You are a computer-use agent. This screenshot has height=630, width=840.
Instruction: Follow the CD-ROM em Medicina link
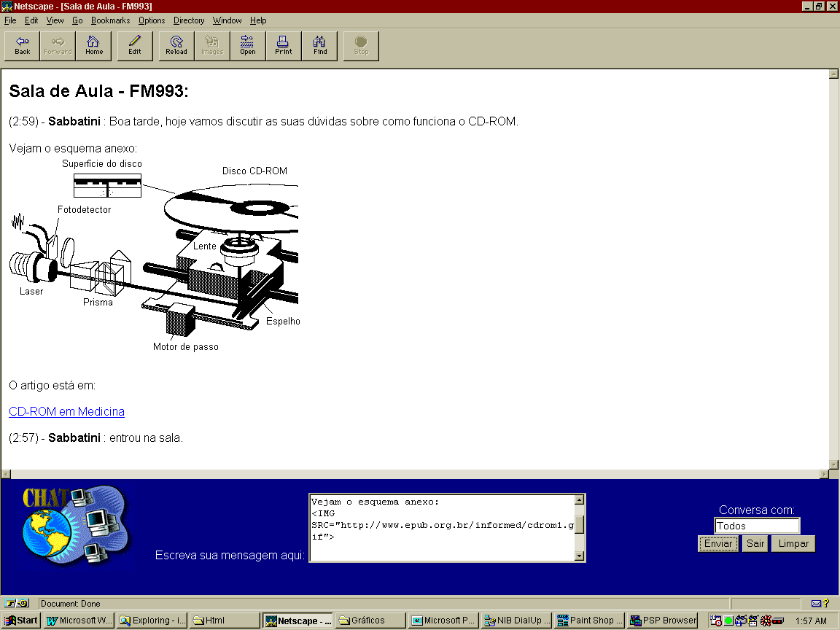(x=66, y=412)
